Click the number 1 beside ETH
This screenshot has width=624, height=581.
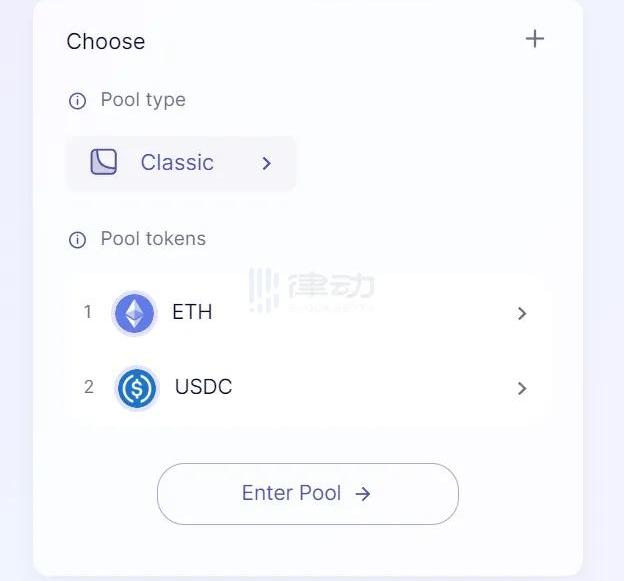pos(88,312)
